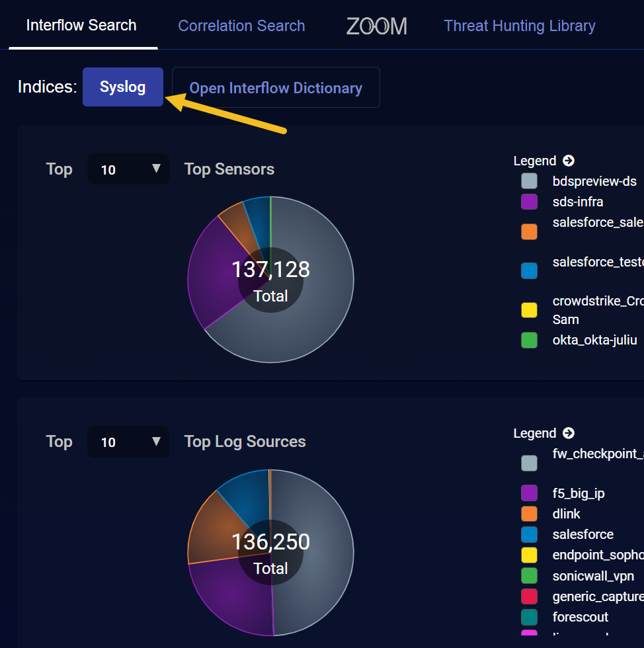644x648 pixels.
Task: Open the Top Log Sources count dropdown
Action: click(x=128, y=442)
